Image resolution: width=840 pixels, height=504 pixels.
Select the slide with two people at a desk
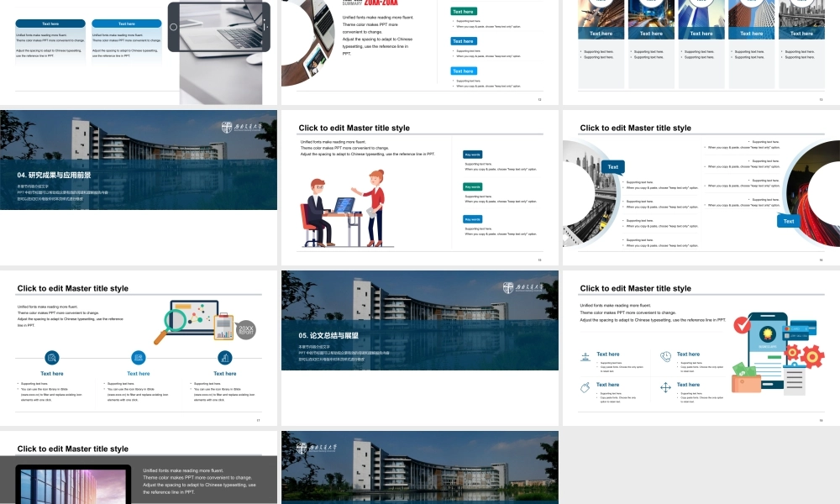tap(419, 187)
